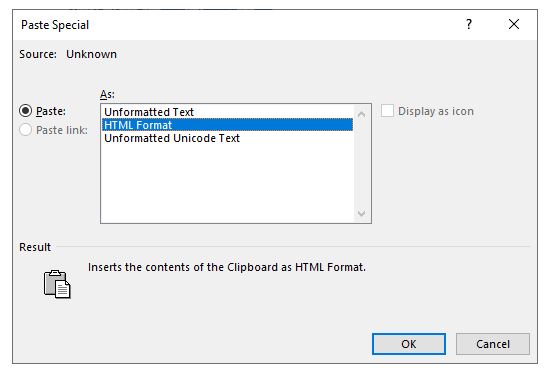Image resolution: width=548 pixels, height=370 pixels.
Task: Select the Paste radio button
Action: 26,111
